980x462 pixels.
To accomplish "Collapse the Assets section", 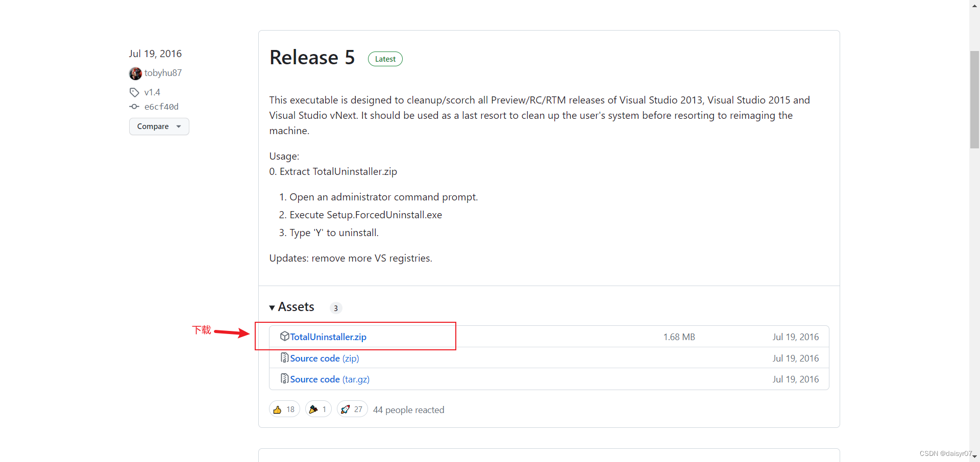I will 292,307.
